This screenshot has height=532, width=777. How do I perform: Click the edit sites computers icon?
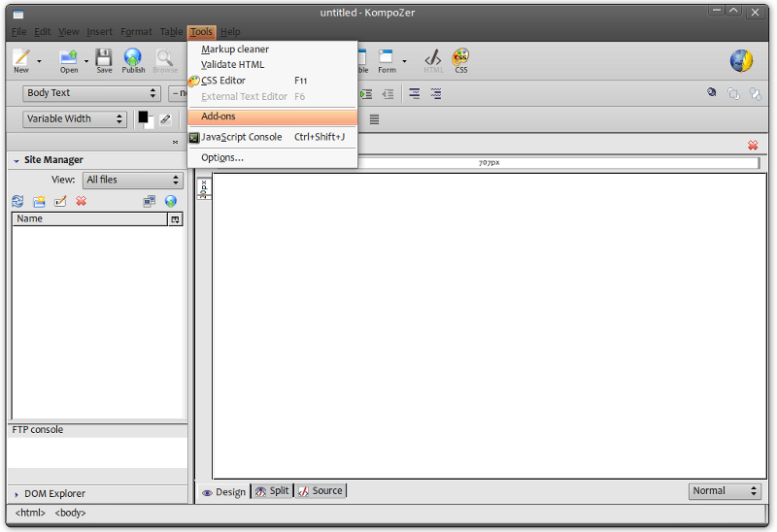(150, 201)
